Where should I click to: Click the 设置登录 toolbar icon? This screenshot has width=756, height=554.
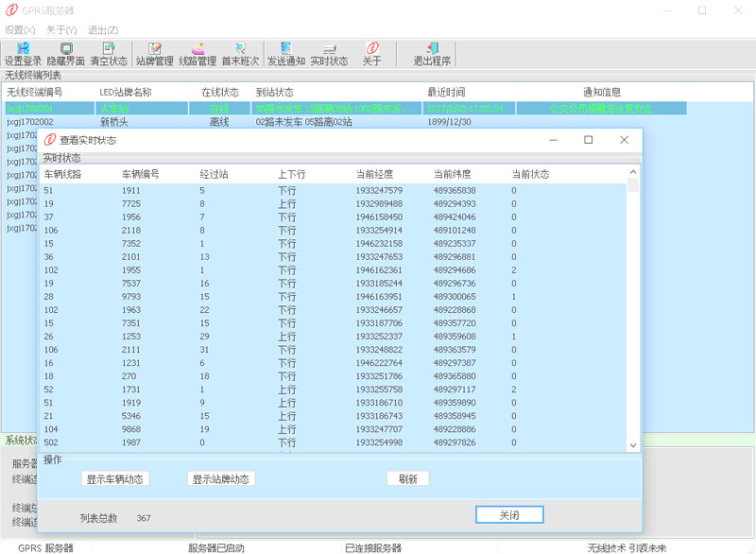coord(23,54)
